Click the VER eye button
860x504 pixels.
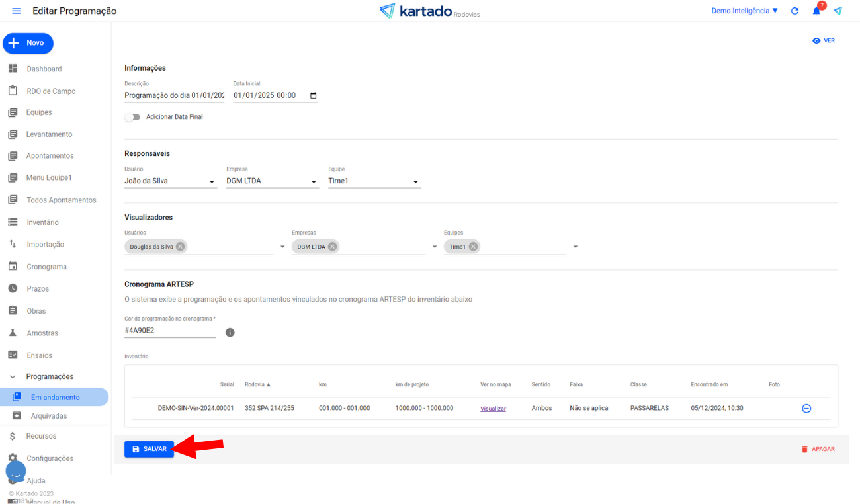click(824, 41)
